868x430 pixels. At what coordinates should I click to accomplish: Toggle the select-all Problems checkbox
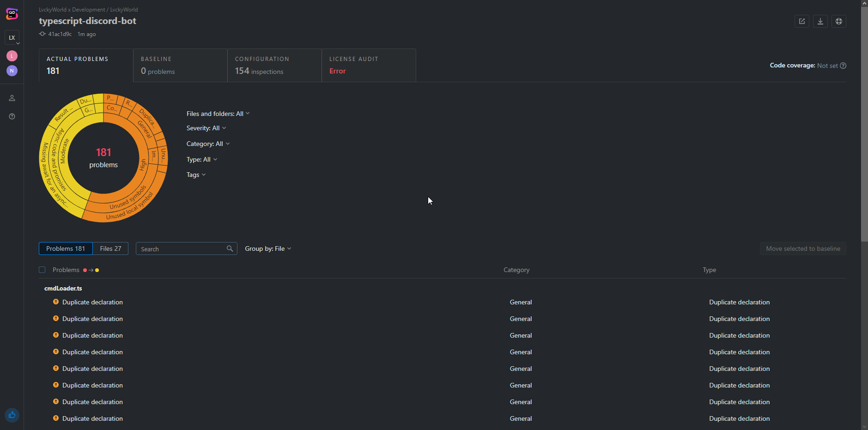click(x=42, y=270)
